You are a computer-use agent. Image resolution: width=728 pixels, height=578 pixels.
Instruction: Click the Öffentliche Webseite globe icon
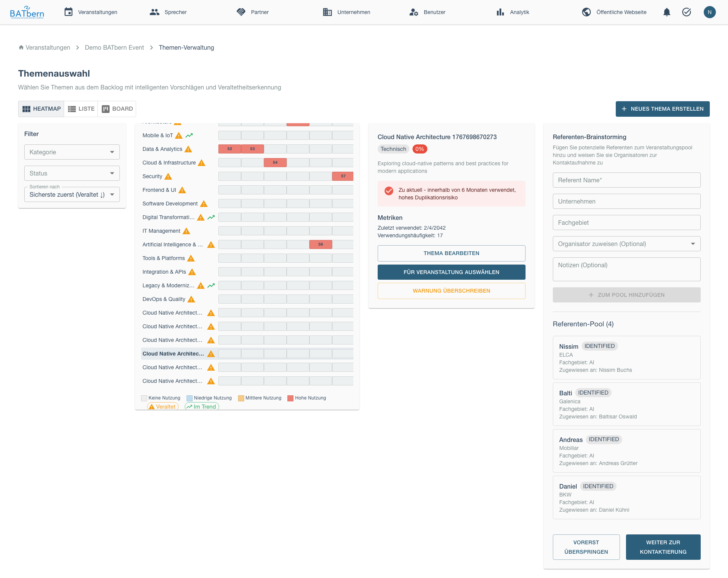pyautogui.click(x=587, y=12)
